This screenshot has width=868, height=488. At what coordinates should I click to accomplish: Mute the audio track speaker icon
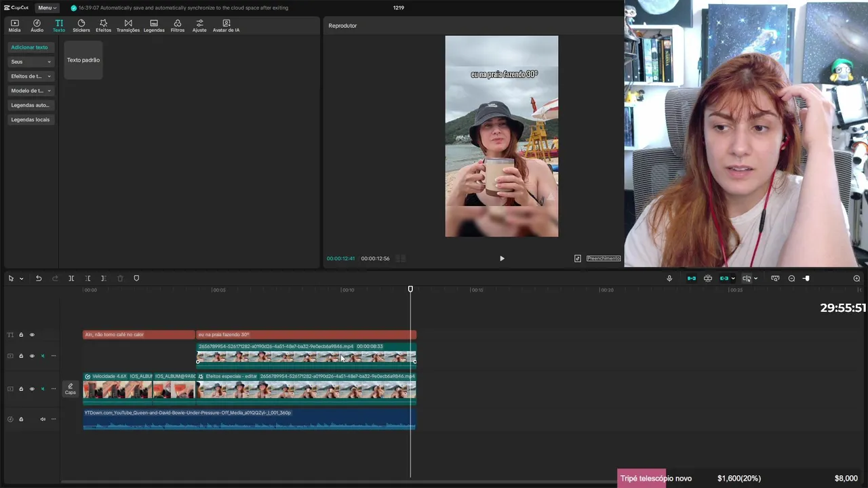43,419
